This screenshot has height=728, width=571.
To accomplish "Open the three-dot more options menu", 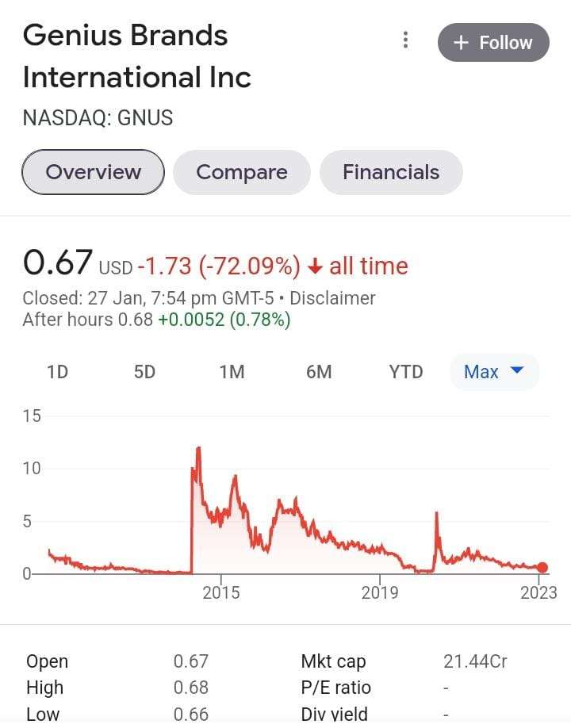I will click(406, 40).
